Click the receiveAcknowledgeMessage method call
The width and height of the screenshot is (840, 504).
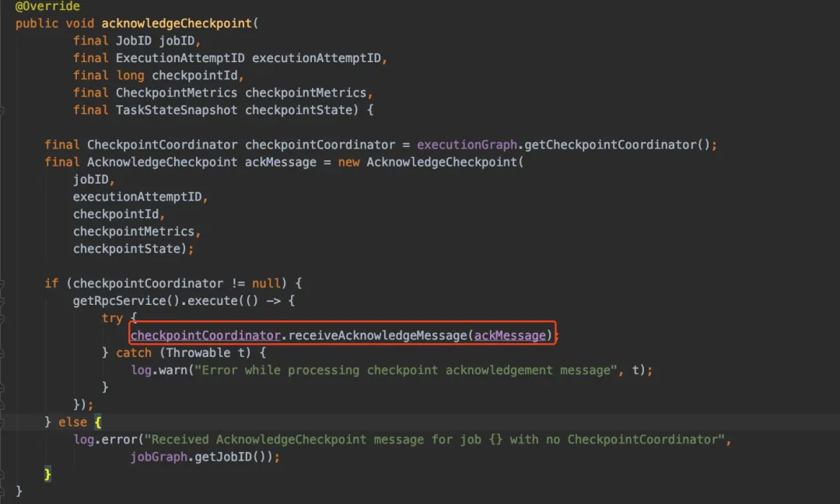click(x=378, y=335)
